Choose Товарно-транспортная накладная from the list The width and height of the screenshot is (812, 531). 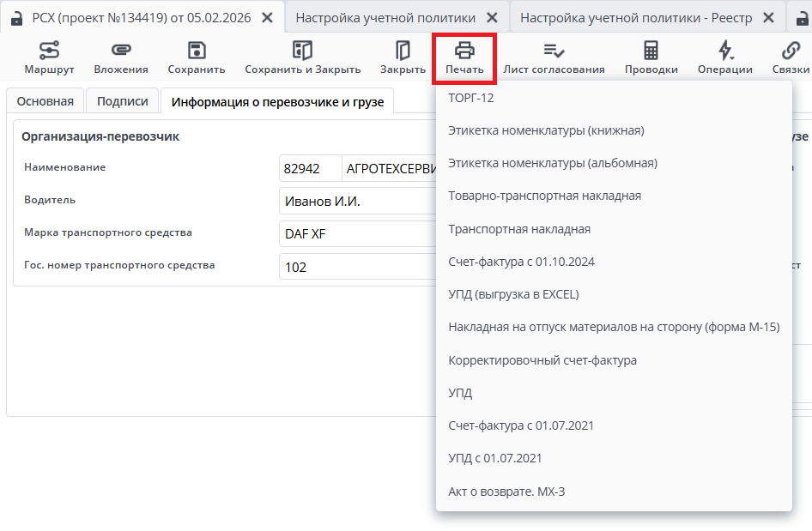coord(544,196)
